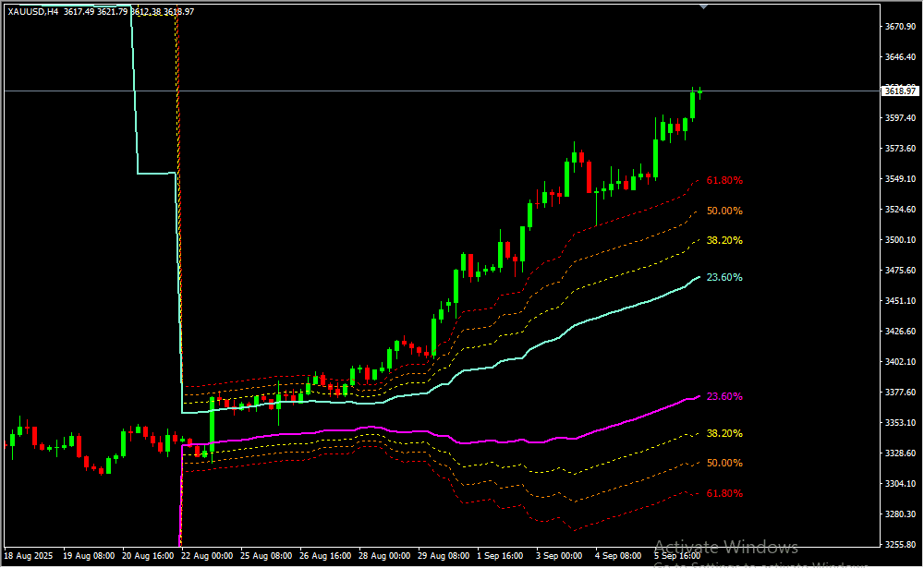Viewport: 924px width, 568px height.
Task: Click the 3 Sep 00:00 time axis label
Action: [x=559, y=557]
